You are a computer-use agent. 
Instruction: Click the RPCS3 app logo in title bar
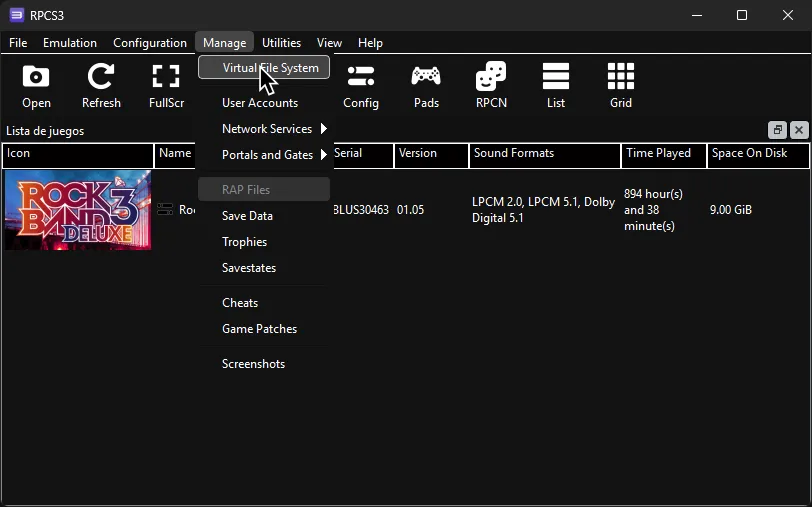[17, 15]
